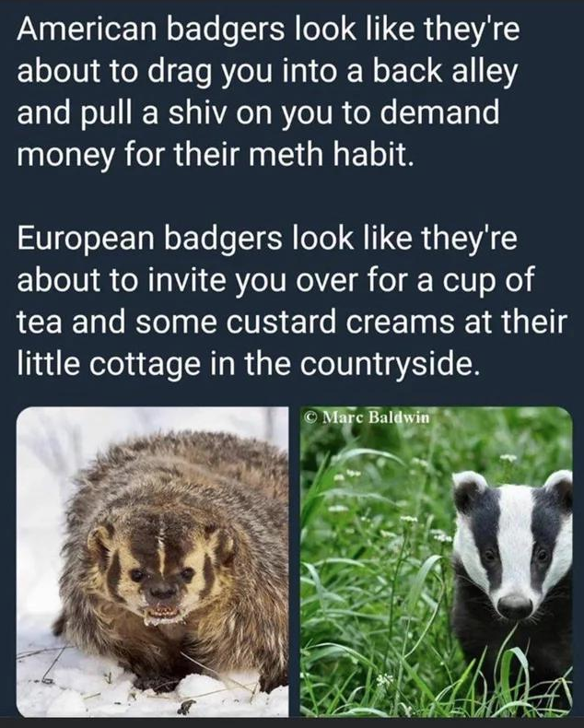Open the European badger grass photo

coord(437,562)
